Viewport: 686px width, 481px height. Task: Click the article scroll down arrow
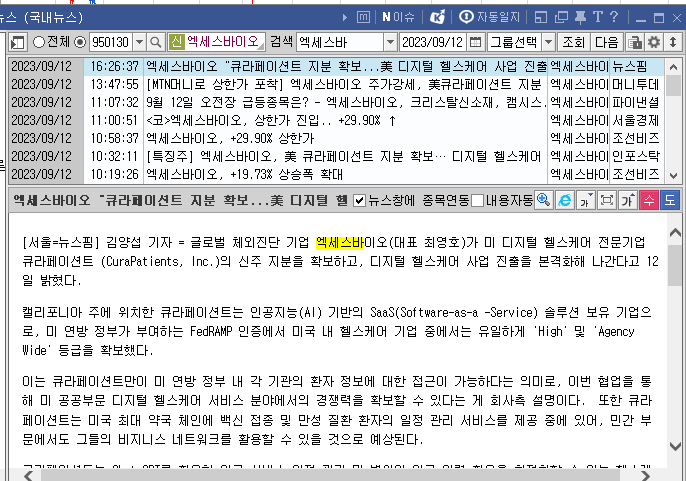point(675,446)
